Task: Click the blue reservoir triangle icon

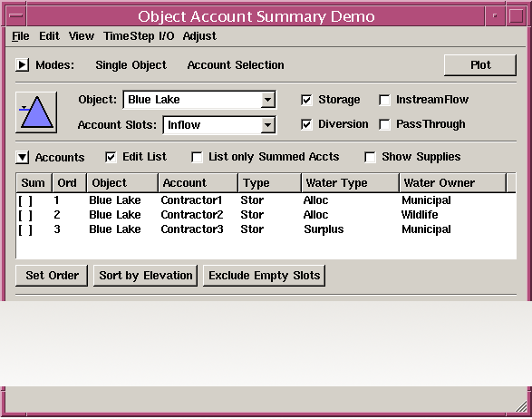Action: (x=36, y=112)
